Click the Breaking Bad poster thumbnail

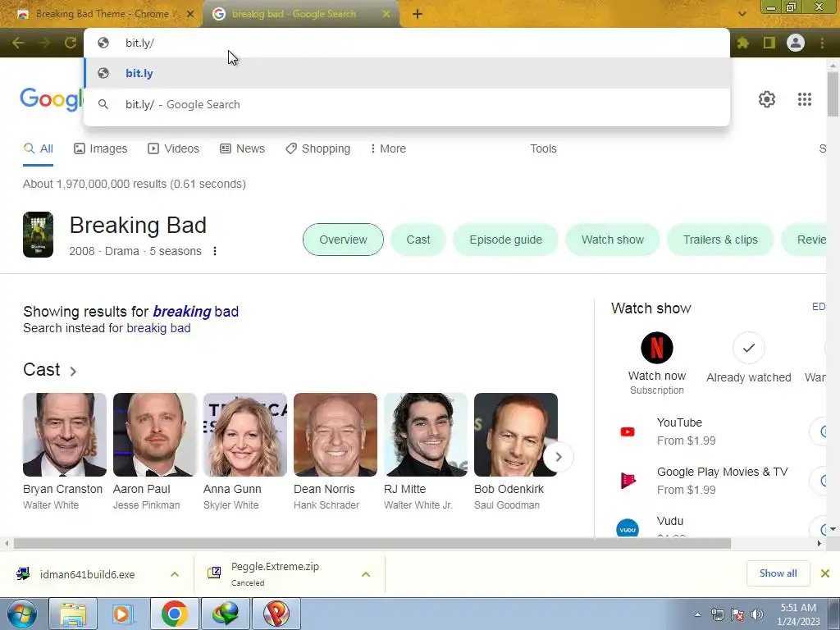pos(38,235)
